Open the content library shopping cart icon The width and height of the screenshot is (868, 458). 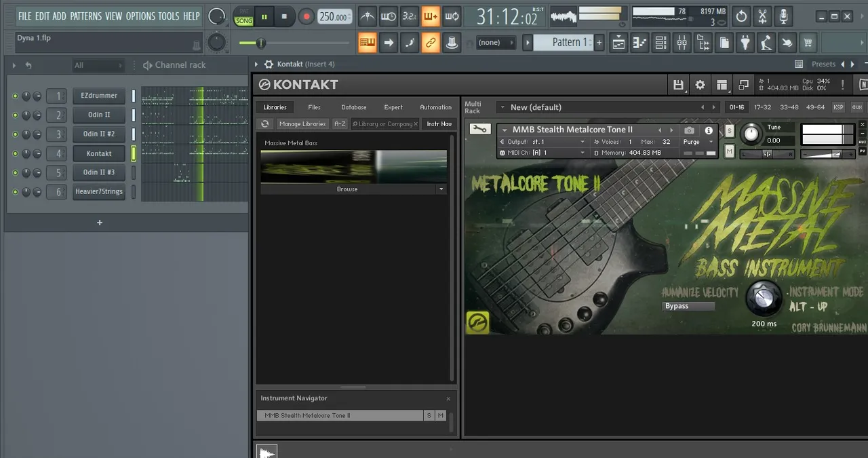(x=807, y=43)
